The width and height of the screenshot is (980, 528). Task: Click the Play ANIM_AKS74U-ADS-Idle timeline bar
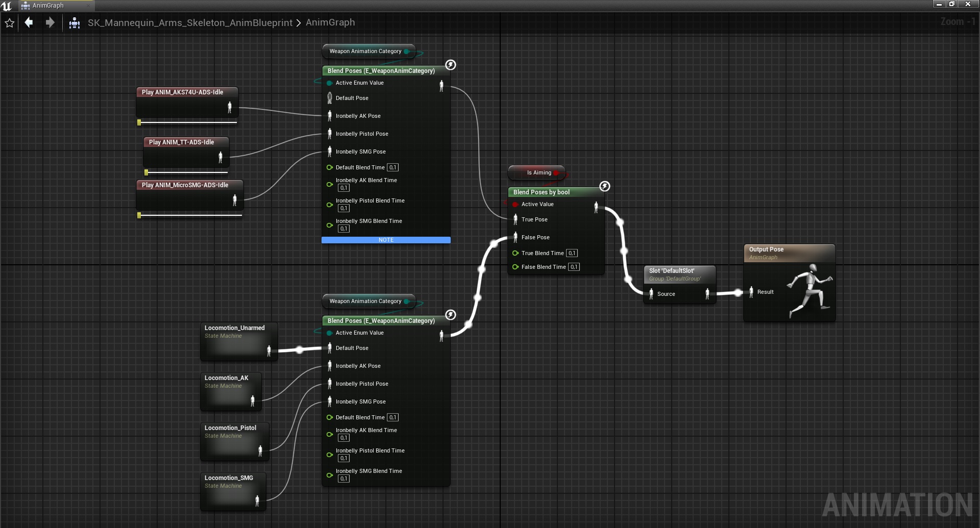coord(188,122)
